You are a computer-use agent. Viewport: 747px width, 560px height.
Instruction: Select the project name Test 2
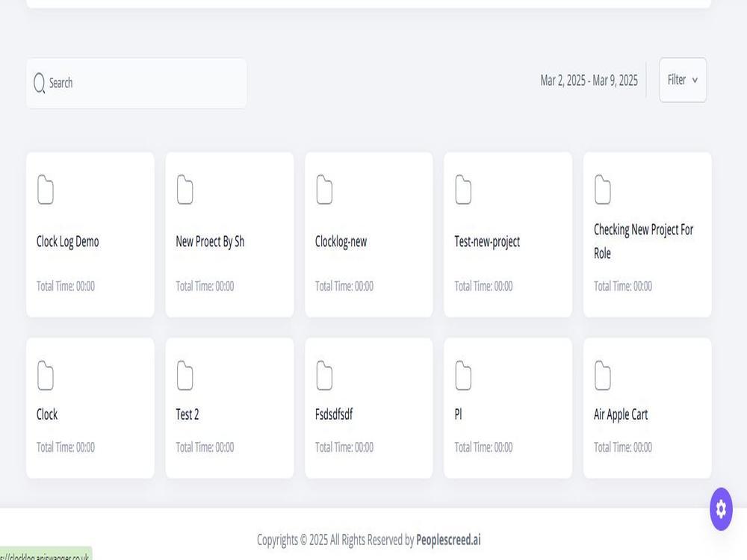[x=187, y=414]
